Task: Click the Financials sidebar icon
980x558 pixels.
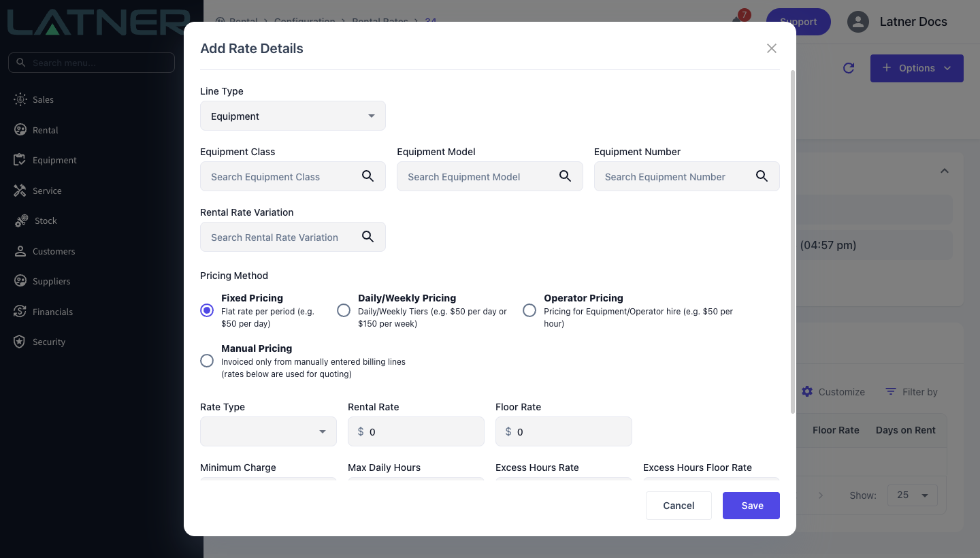Action: [20, 312]
